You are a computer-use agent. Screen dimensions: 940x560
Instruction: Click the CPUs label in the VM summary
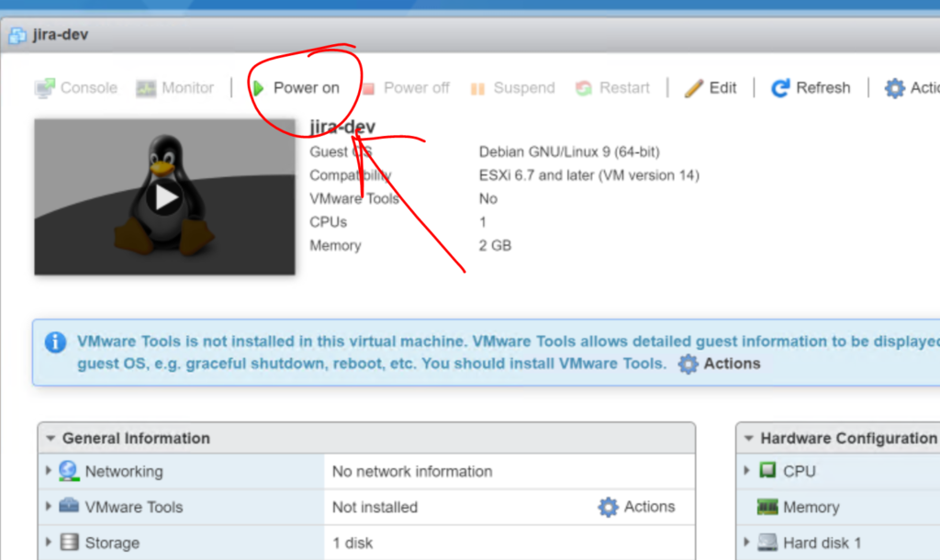(328, 222)
